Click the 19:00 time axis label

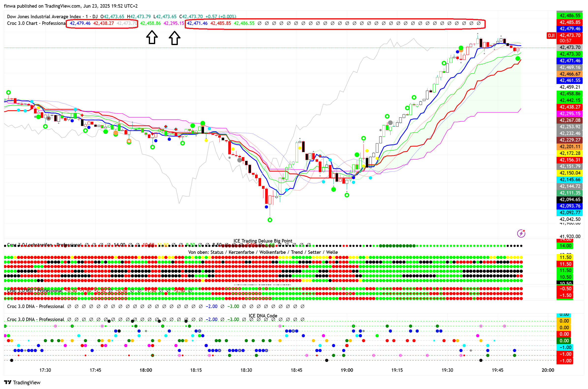[347, 370]
